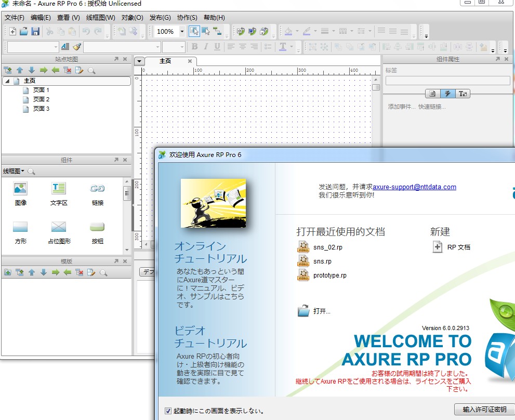The image size is (515, 420).
Task: Open the 发布(G) menu
Action: point(160,18)
